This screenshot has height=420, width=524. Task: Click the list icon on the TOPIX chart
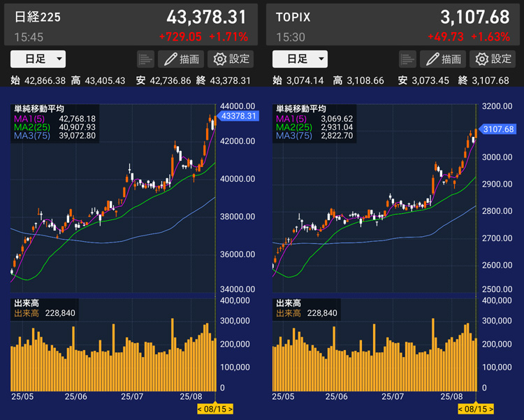tap(407, 59)
